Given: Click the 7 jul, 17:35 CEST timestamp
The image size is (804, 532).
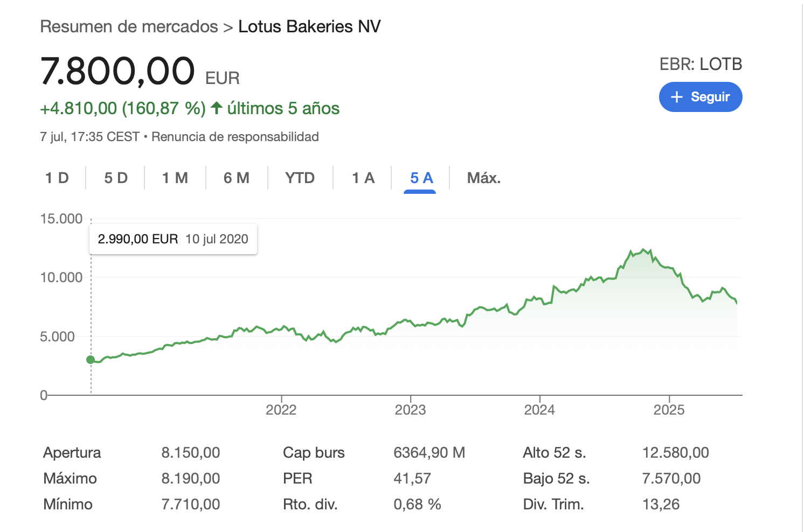Looking at the screenshot, I should point(90,137).
